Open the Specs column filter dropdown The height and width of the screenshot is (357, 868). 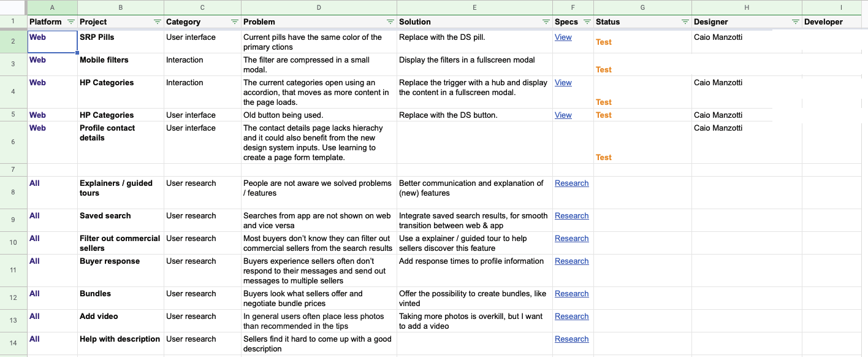pos(587,22)
